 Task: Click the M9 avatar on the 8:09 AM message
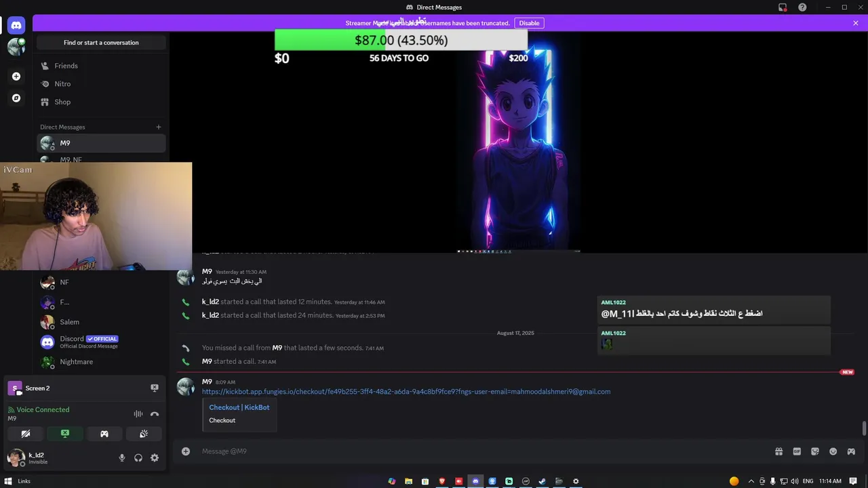point(186,386)
